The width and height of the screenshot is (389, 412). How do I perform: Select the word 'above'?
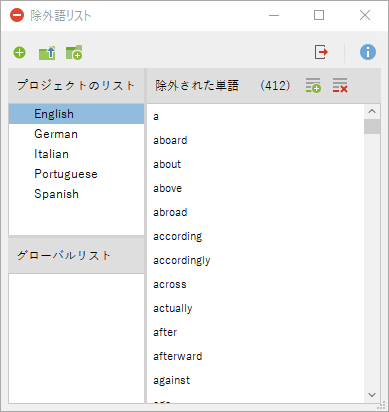pyautogui.click(x=255, y=189)
